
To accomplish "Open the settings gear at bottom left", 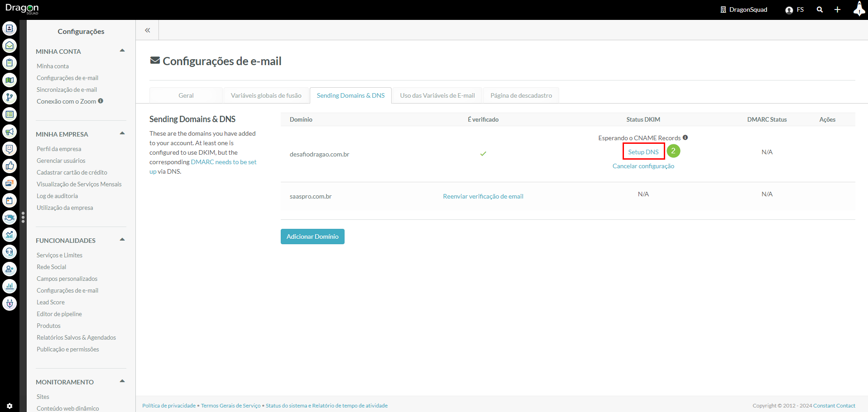I will 10,406.
